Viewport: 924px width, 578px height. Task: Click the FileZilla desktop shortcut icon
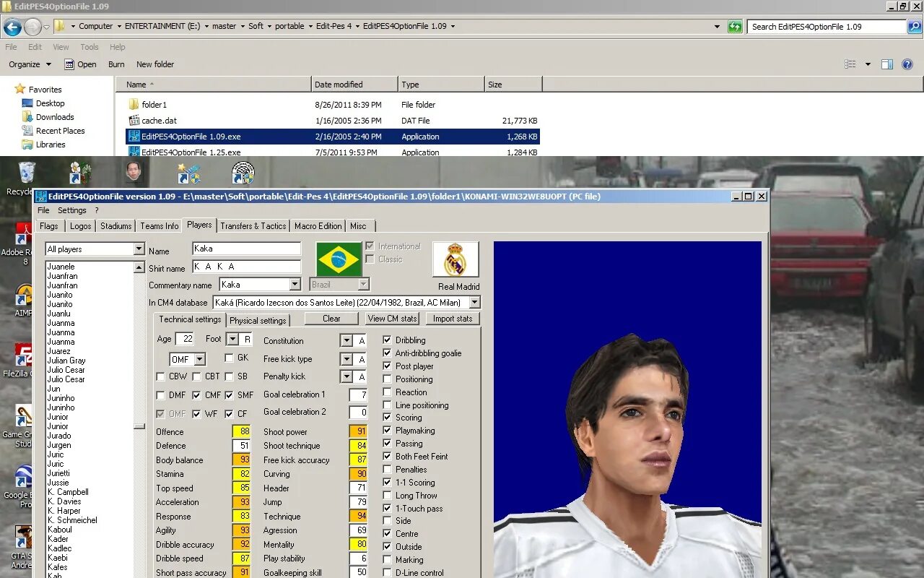pos(24,355)
